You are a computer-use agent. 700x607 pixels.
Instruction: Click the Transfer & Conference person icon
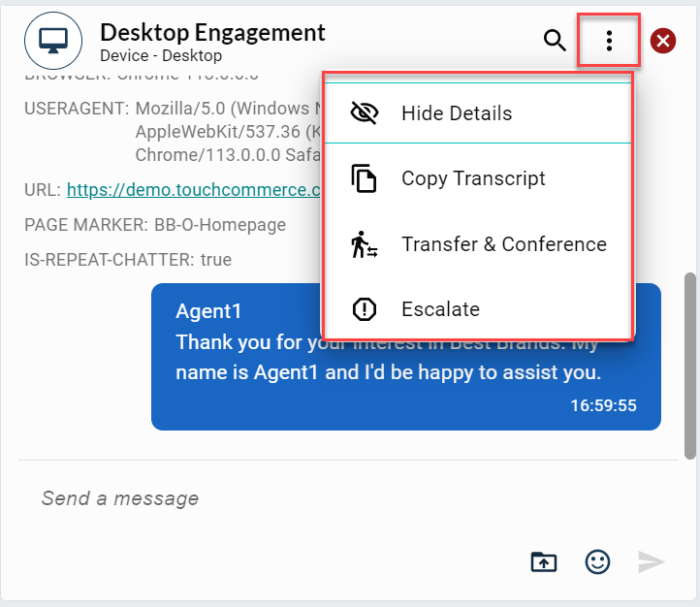point(364,245)
